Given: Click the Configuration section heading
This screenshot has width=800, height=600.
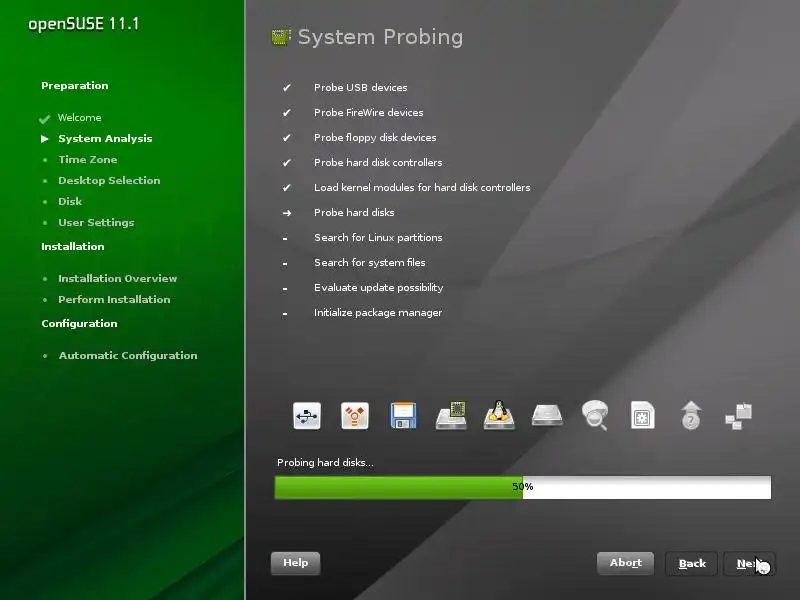Looking at the screenshot, I should (x=79, y=323).
